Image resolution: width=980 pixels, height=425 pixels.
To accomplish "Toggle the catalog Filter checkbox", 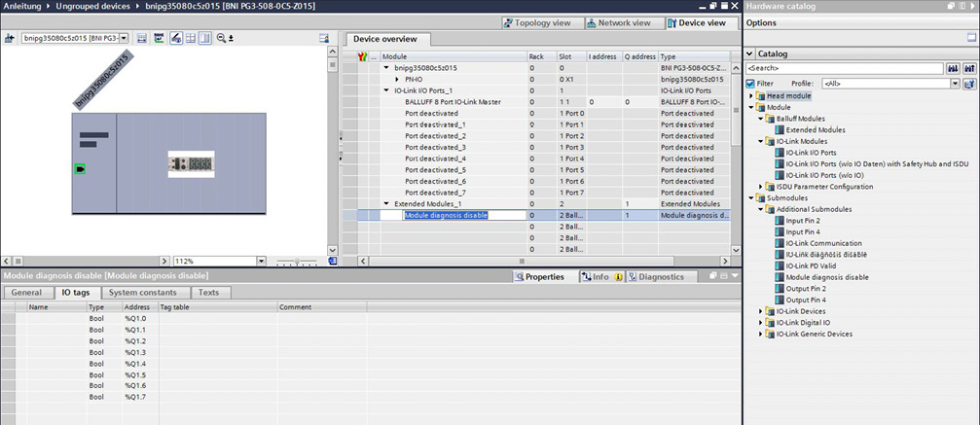I will point(749,84).
